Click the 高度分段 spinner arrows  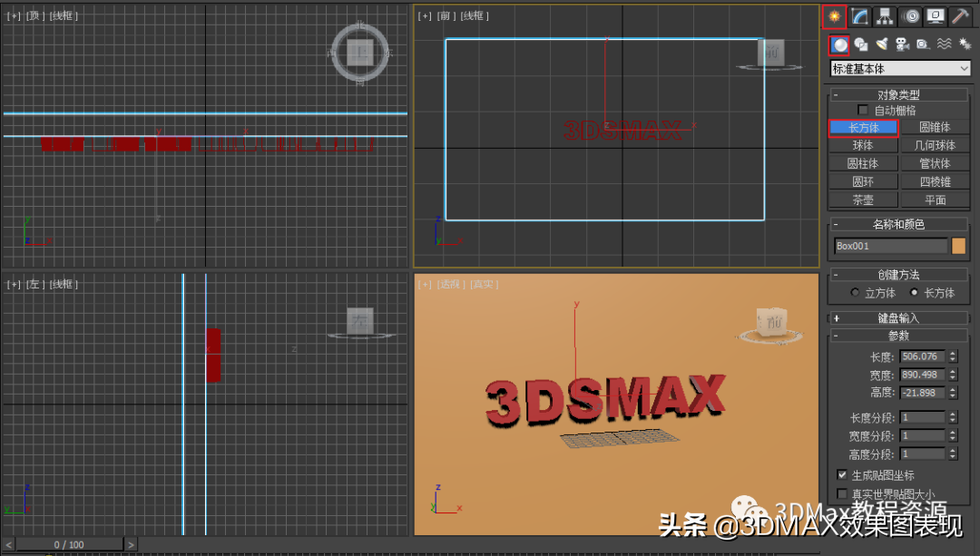click(953, 454)
